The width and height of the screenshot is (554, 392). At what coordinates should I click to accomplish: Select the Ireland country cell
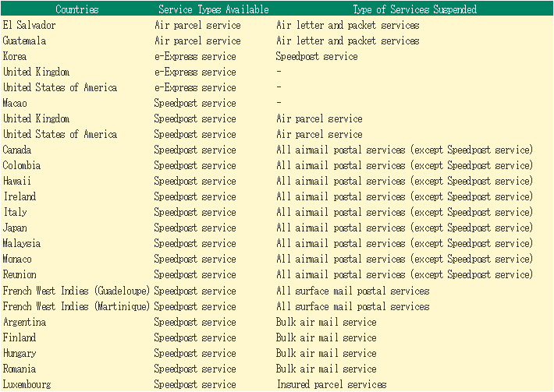click(x=20, y=196)
